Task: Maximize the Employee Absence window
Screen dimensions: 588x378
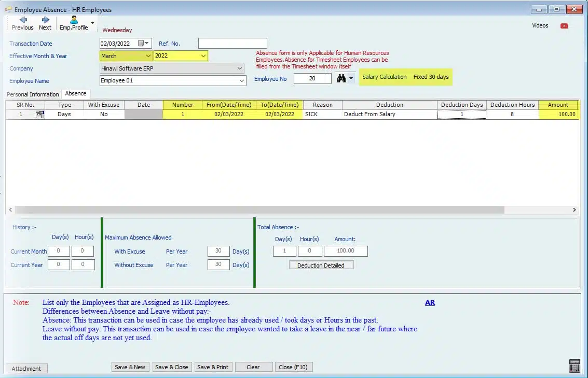Action: tap(556, 9)
